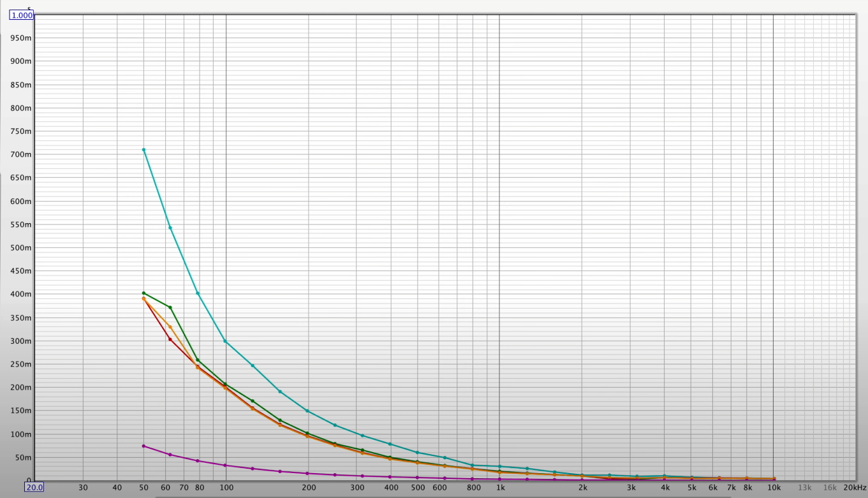
Task: Select the dark red curve point near 300m
Action: tap(170, 339)
